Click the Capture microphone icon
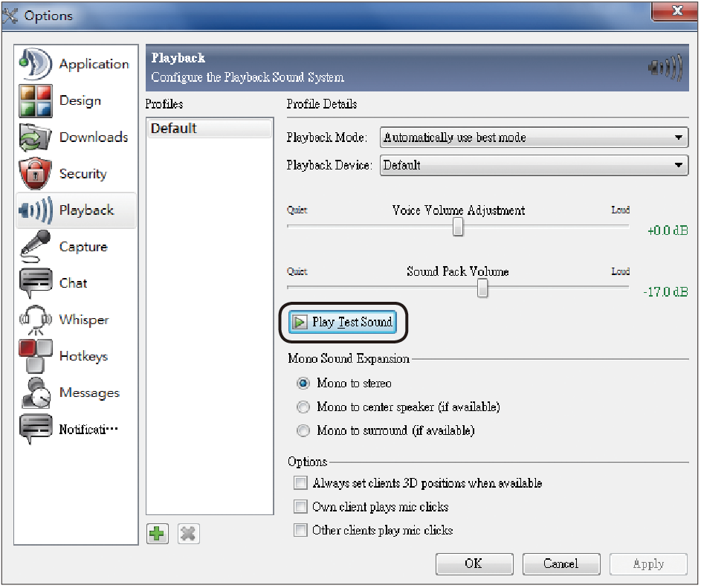The width and height of the screenshot is (701, 588). (x=36, y=246)
